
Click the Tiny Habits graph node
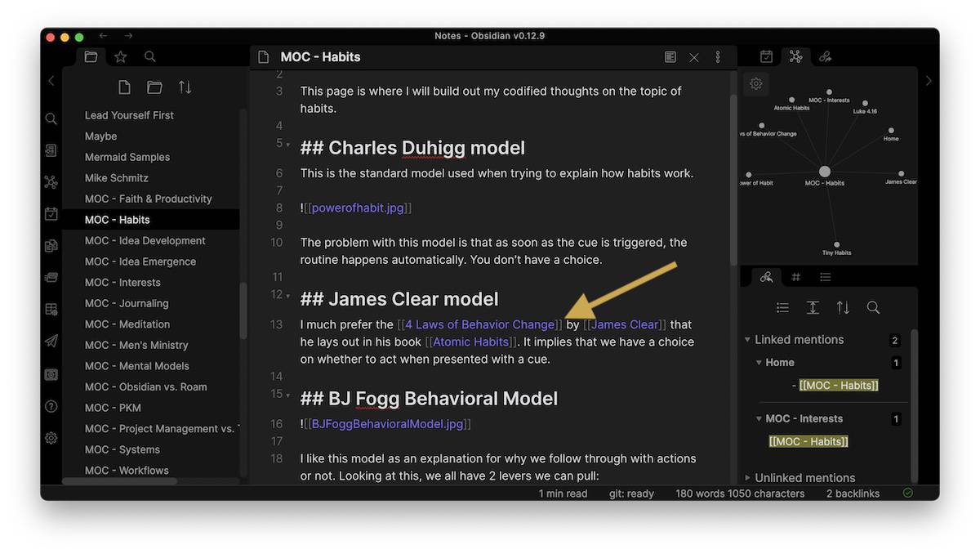[x=836, y=243]
